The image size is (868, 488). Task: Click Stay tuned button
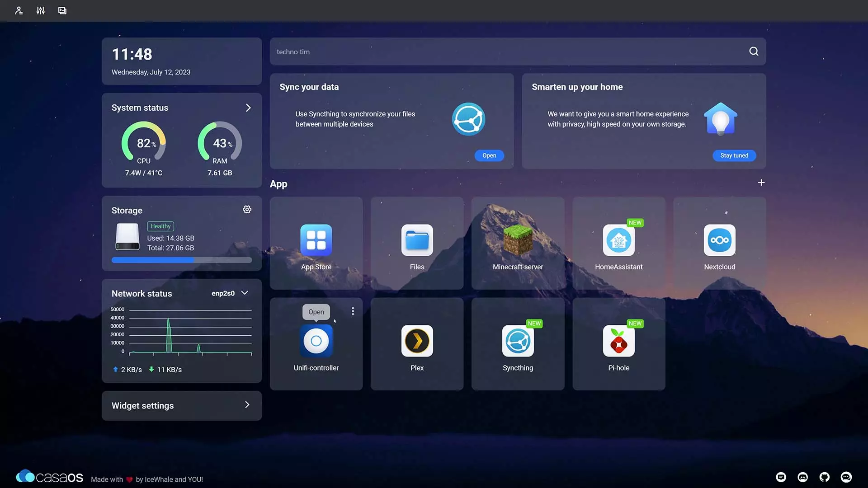734,155
